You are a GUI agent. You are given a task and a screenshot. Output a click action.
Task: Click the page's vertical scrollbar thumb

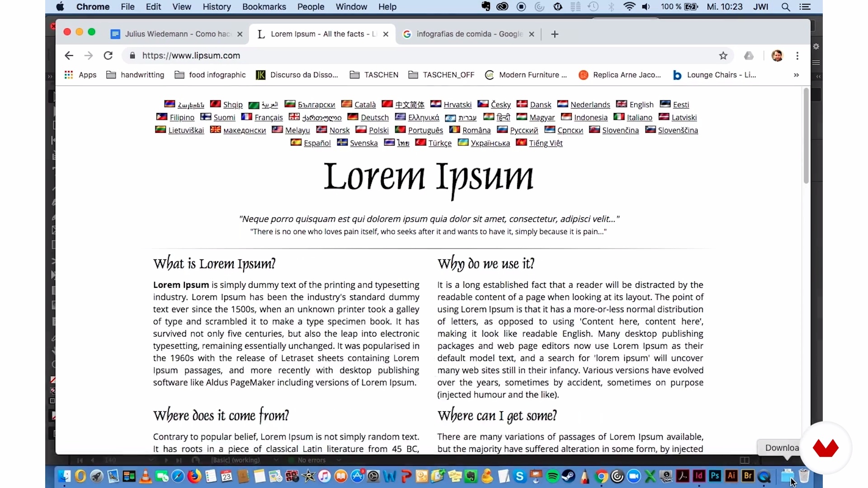[x=806, y=136]
